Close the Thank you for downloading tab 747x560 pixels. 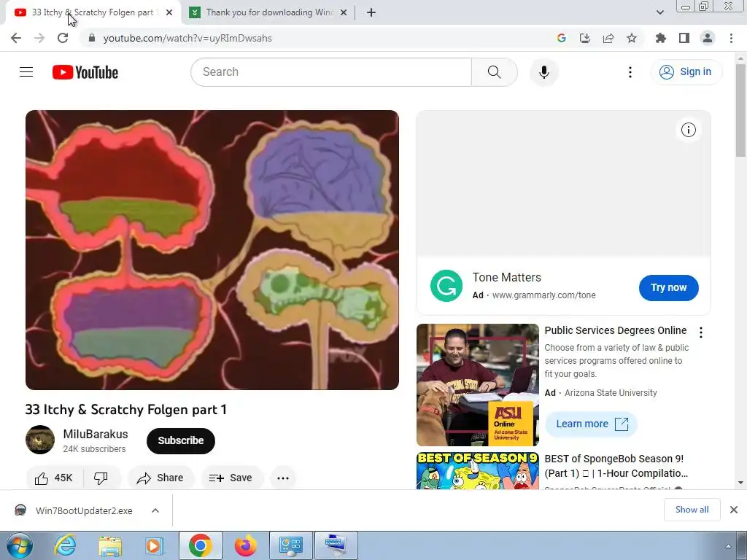344,12
